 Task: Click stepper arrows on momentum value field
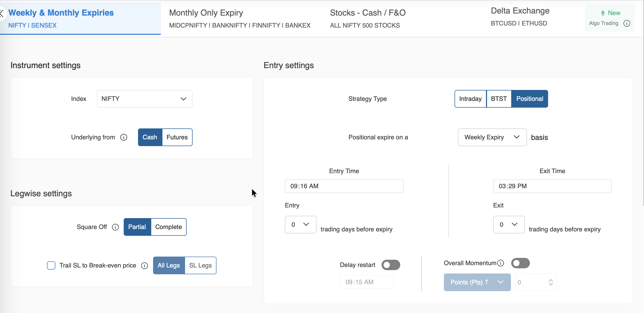point(551,282)
